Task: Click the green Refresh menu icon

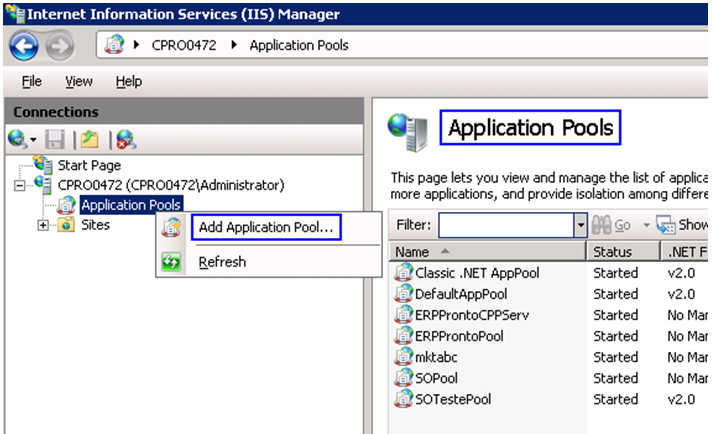Action: pyautogui.click(x=171, y=262)
